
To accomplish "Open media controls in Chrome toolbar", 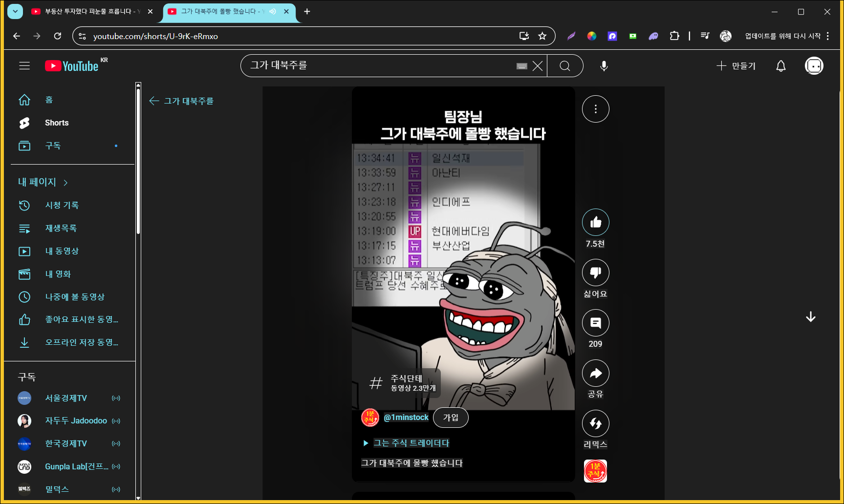I will click(705, 36).
